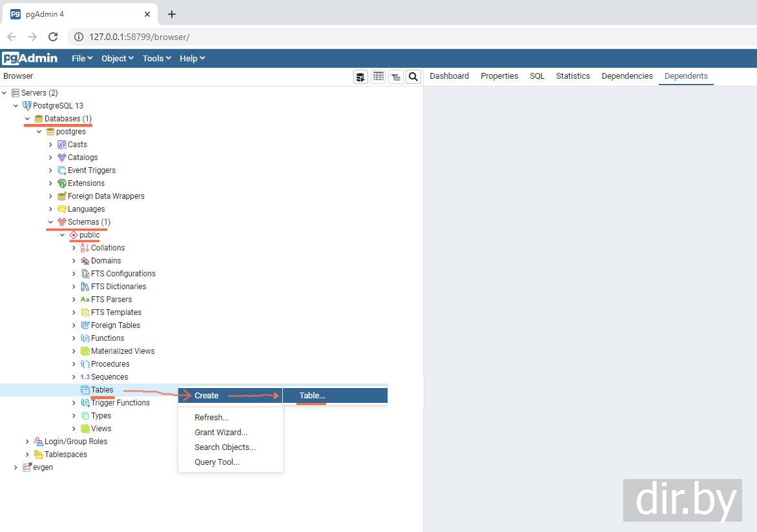Click the Databases node icon
This screenshot has height=532, width=757.
coord(39,119)
